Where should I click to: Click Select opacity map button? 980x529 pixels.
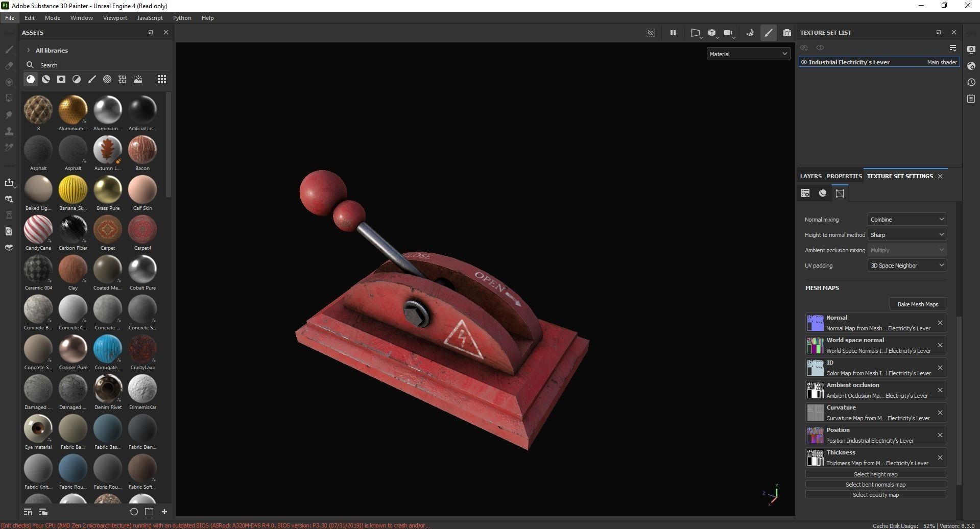tap(876, 495)
